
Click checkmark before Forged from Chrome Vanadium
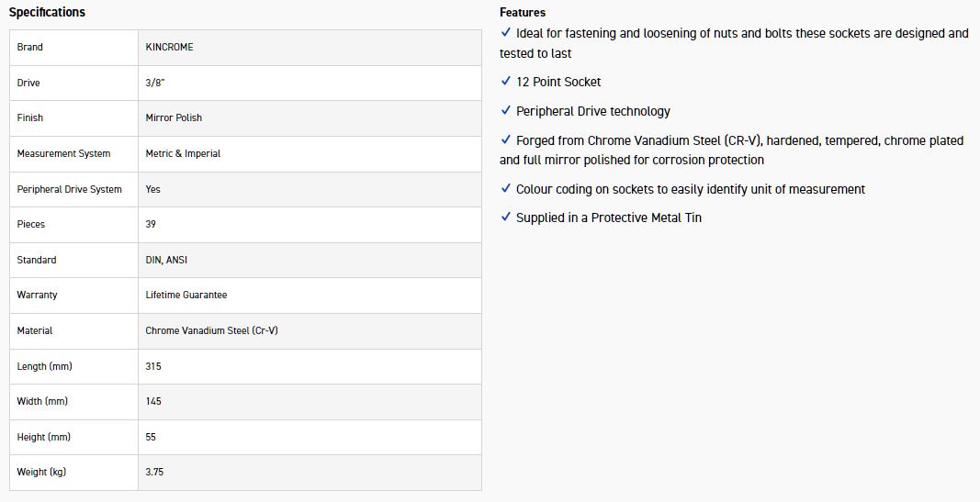click(506, 139)
